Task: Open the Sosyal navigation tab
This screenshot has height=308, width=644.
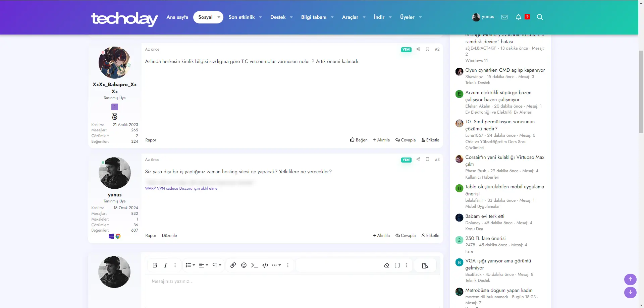Action: [205, 17]
